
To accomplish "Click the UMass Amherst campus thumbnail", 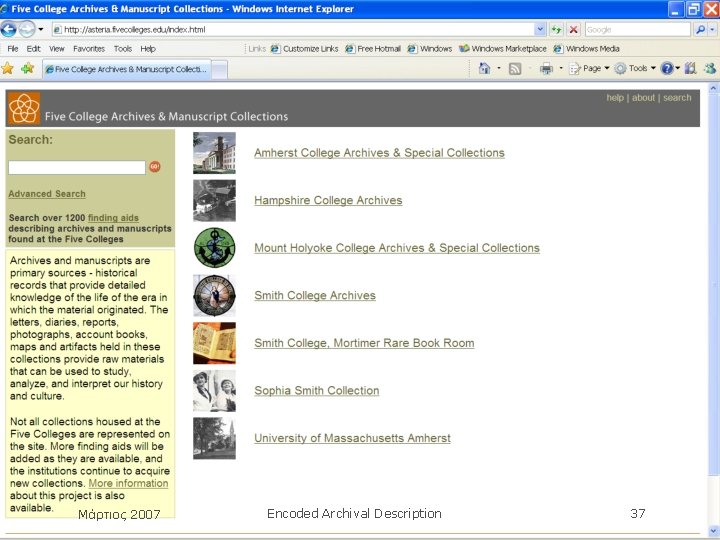I will pyautogui.click(x=214, y=438).
